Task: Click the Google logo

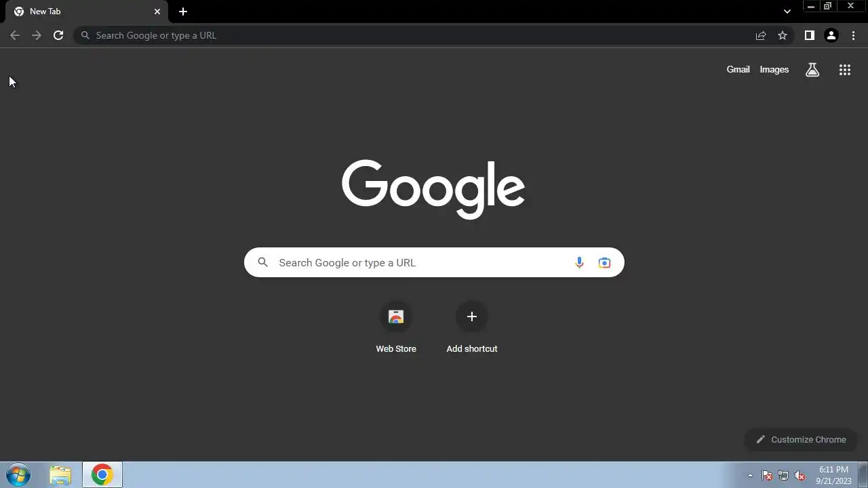Action: 433,188
